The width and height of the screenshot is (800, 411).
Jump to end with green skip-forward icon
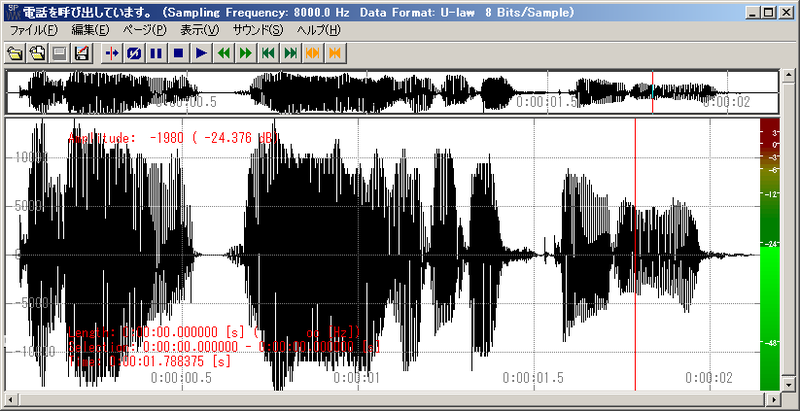click(290, 52)
